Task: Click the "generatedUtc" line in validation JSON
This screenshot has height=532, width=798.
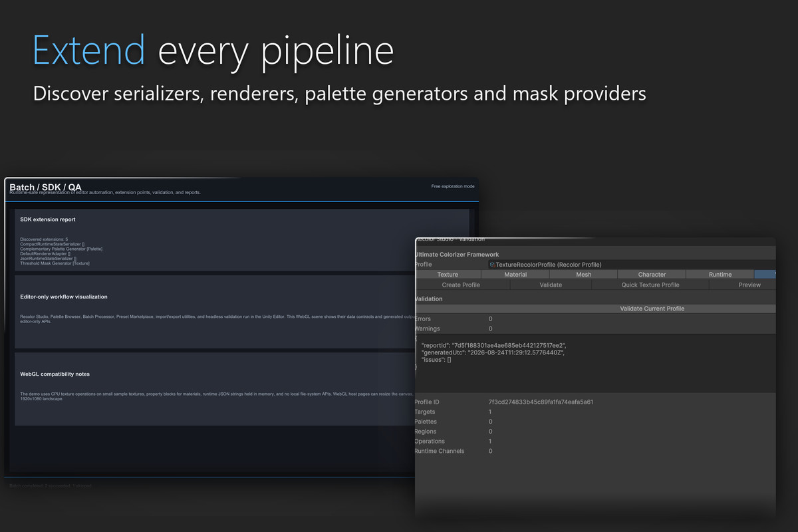Action: point(493,352)
